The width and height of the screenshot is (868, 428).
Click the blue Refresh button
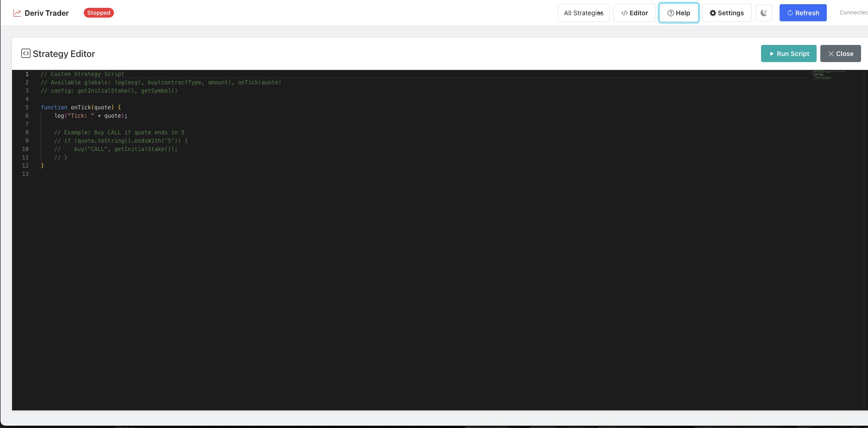pyautogui.click(x=803, y=13)
